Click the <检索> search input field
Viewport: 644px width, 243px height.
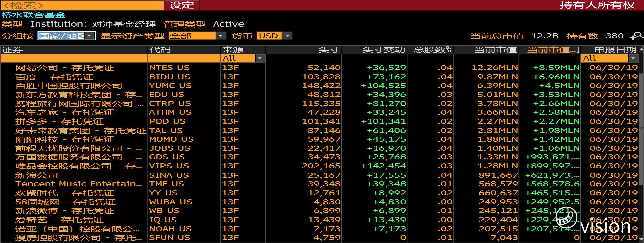(82, 5)
